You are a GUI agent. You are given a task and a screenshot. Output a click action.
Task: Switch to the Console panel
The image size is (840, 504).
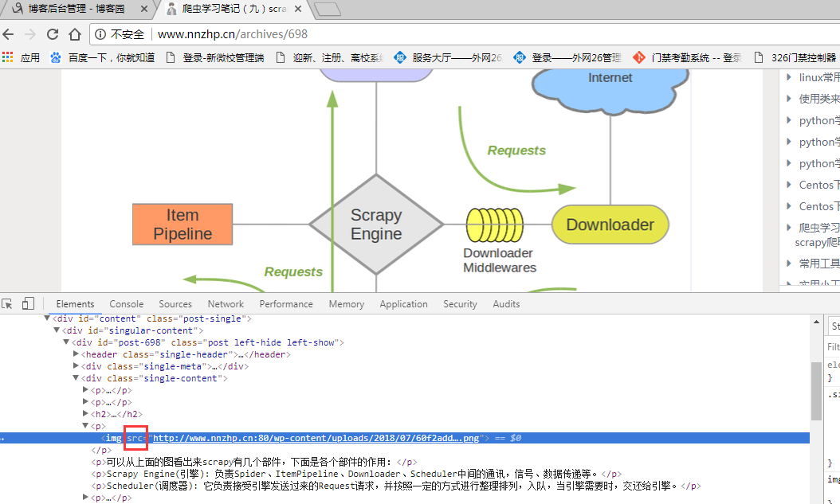(127, 304)
